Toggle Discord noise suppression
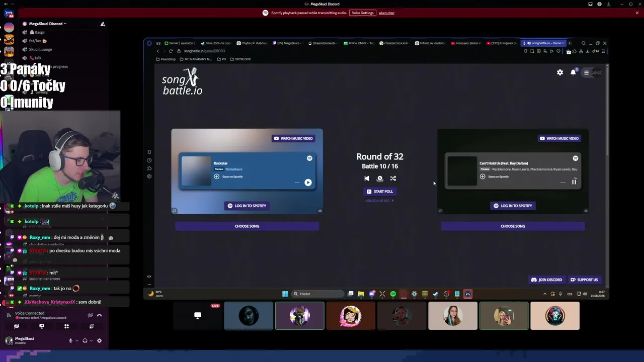This screenshot has width=644, height=362. (x=90, y=315)
